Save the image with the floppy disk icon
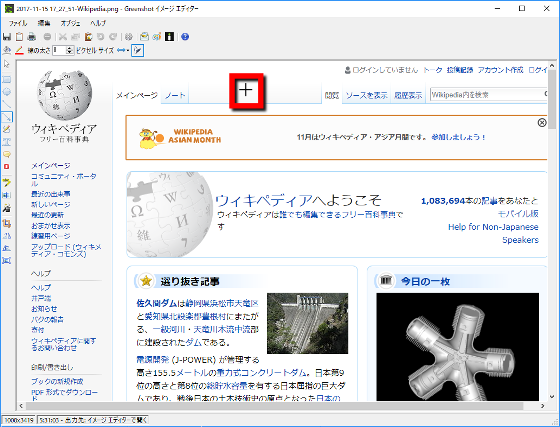560x427 pixels. [7, 36]
